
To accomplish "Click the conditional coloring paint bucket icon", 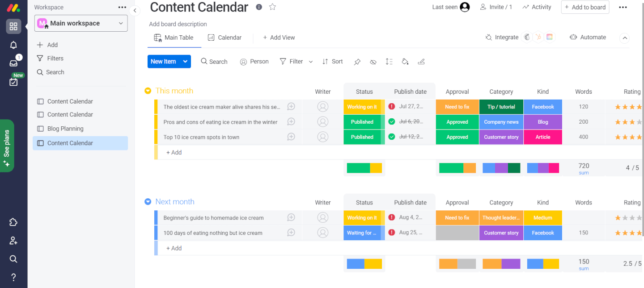I will (x=405, y=62).
